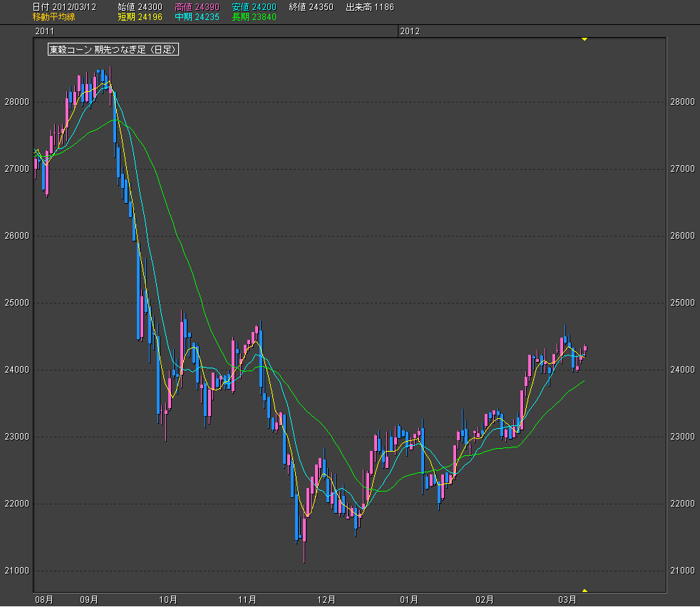Screen dimensions: 700x607
Task: Click the 長期 23840 moving average value
Action: 254,16
